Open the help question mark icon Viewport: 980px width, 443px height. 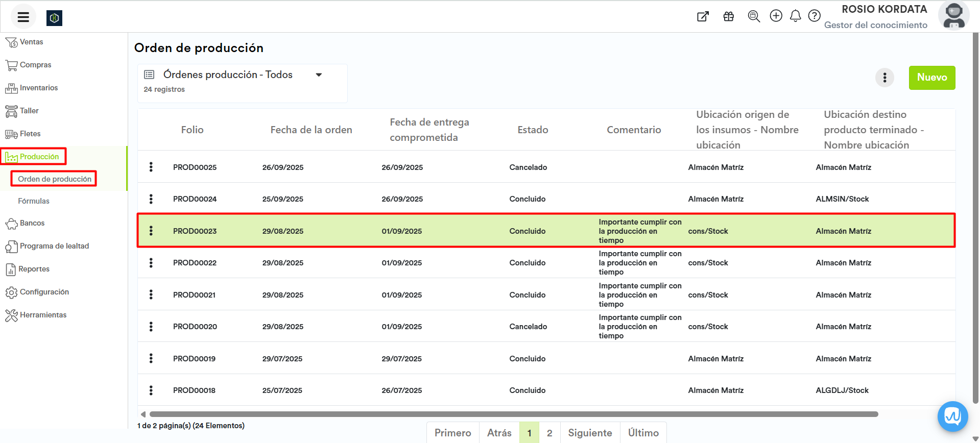tap(815, 16)
